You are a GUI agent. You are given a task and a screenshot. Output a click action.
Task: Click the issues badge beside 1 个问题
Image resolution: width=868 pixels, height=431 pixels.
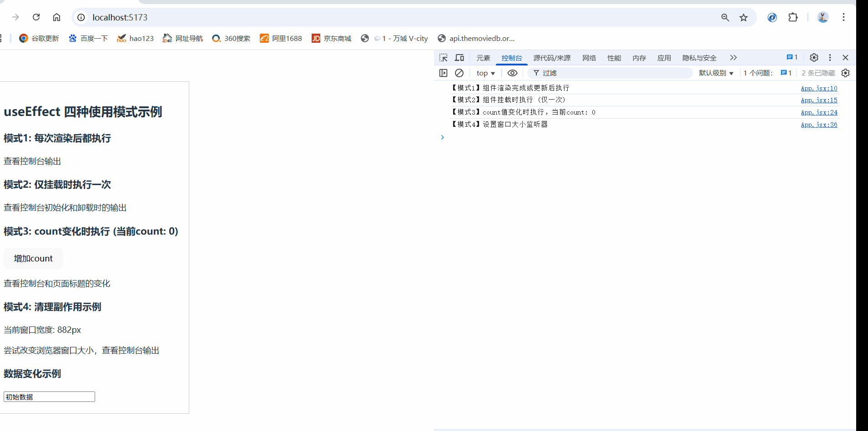[786, 73]
